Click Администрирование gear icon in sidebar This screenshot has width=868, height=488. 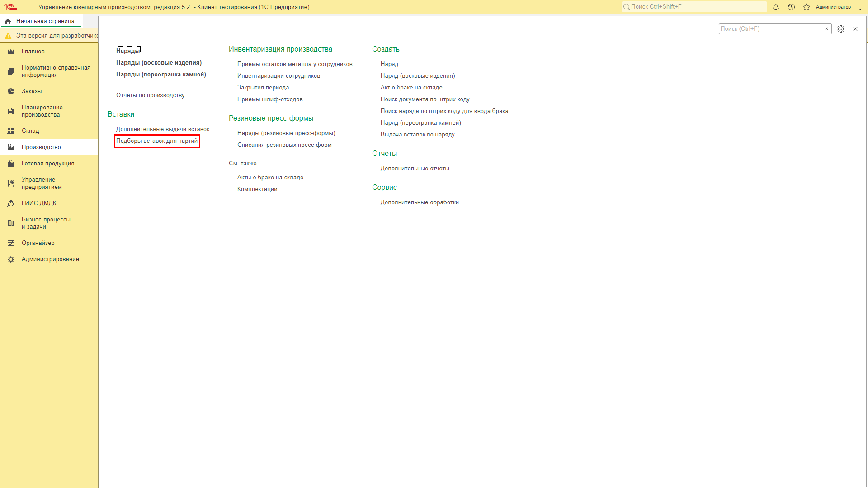tap(11, 259)
